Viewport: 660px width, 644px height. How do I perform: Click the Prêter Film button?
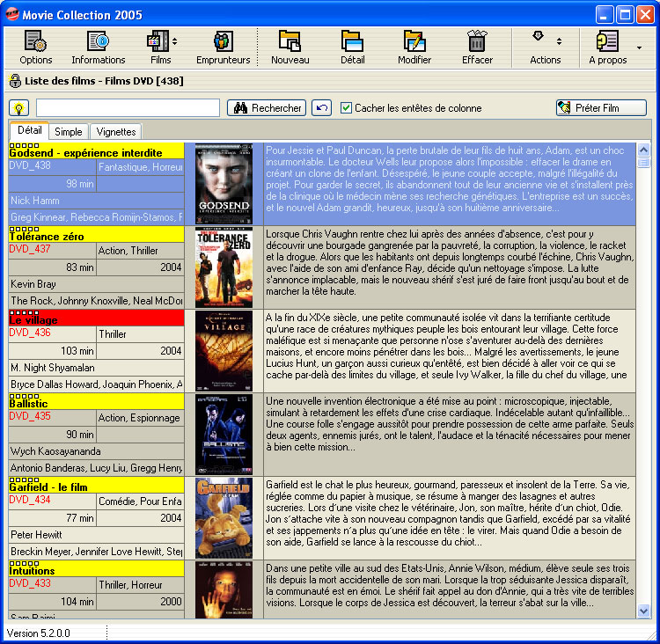click(601, 108)
